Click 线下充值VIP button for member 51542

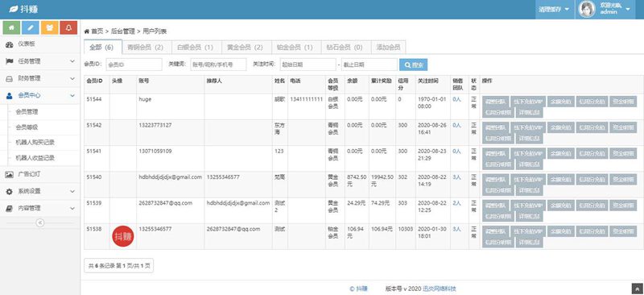pyautogui.click(x=528, y=127)
